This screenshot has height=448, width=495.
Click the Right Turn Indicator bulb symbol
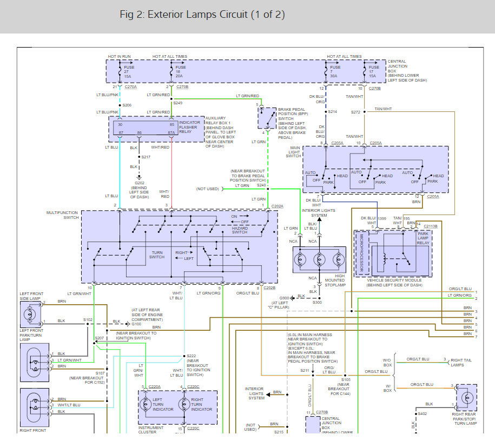point(184,404)
